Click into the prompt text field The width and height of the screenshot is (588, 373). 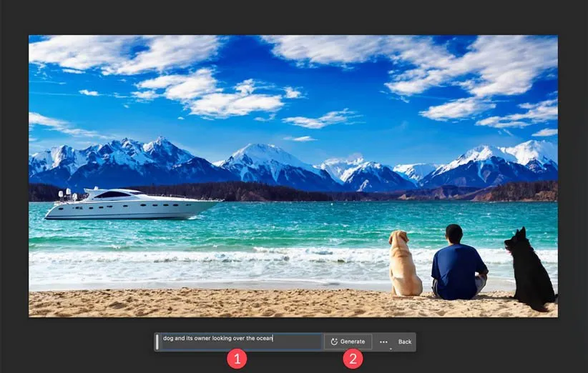240,342
